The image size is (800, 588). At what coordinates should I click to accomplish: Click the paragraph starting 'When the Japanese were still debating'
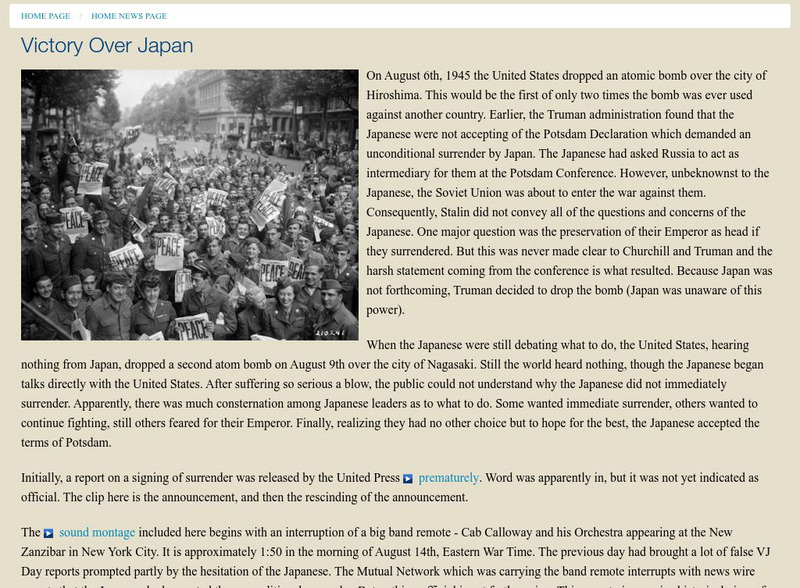click(392, 394)
